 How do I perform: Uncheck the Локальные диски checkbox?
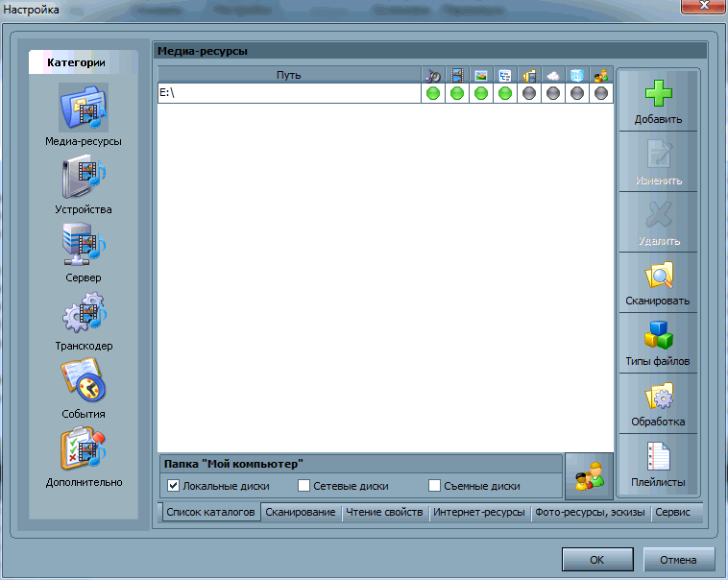point(173,486)
